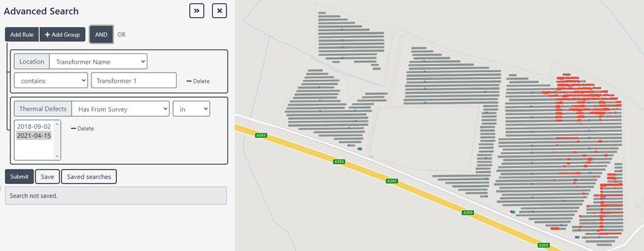The width and height of the screenshot is (644, 251).
Task: Select AND logic operator
Action: coord(101,34)
